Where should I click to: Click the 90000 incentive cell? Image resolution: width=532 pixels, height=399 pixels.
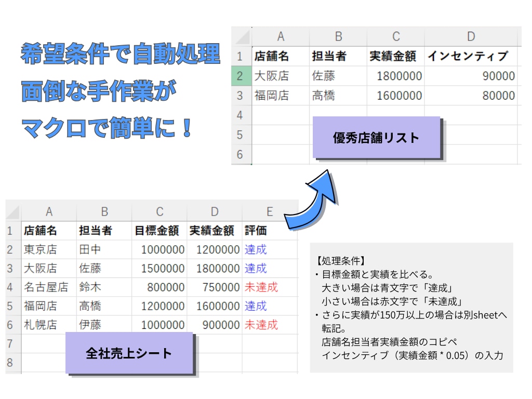tap(471, 76)
